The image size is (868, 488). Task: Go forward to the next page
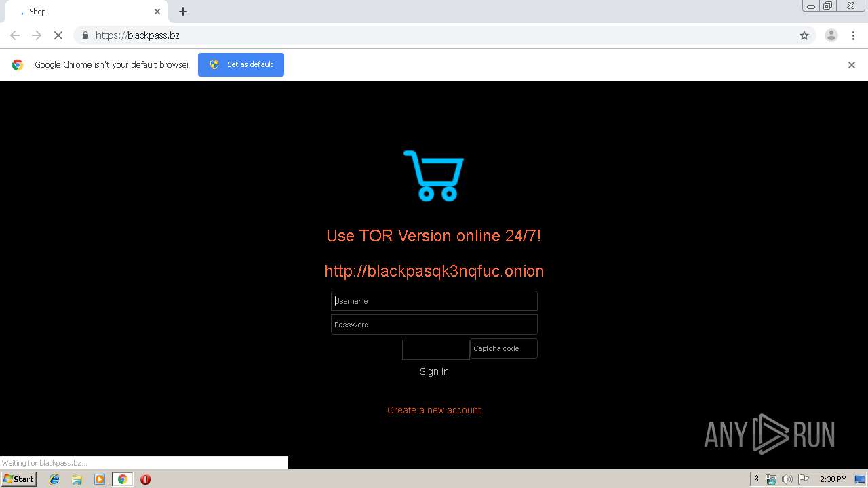(37, 35)
